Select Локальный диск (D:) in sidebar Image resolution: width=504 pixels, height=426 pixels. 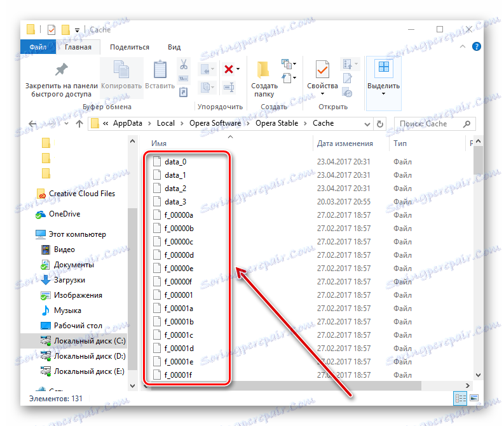pos(90,356)
